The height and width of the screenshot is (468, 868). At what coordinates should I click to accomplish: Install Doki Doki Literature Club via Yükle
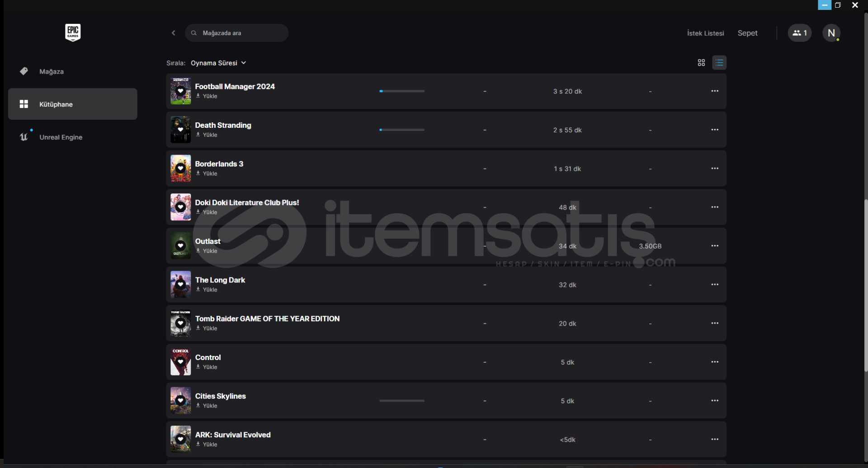click(207, 212)
